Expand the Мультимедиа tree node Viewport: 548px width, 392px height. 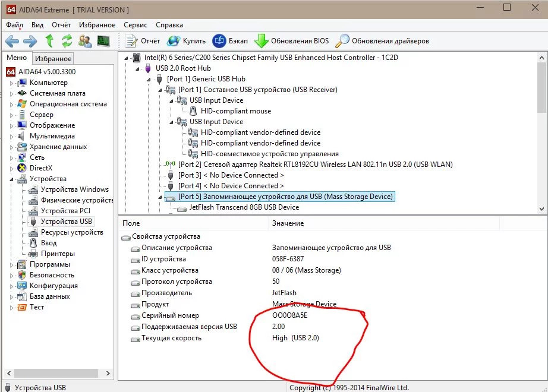(11, 136)
